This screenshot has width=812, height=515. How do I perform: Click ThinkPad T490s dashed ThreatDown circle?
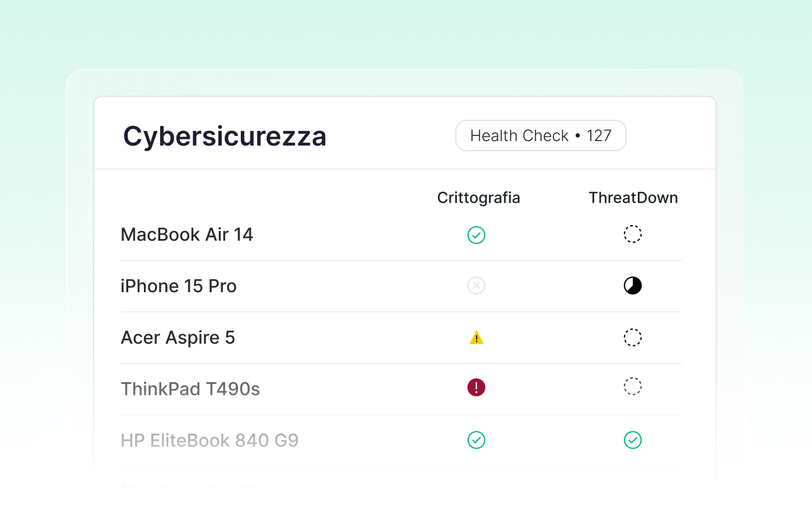[632, 386]
